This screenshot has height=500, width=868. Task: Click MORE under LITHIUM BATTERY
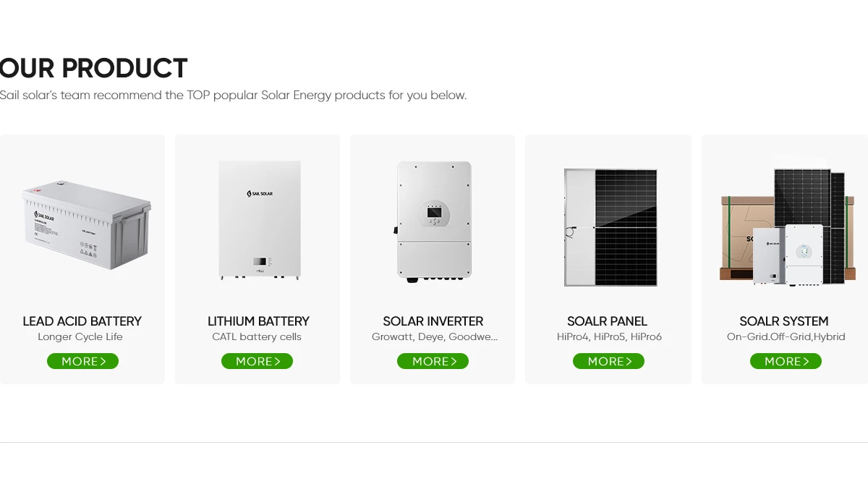(x=257, y=361)
